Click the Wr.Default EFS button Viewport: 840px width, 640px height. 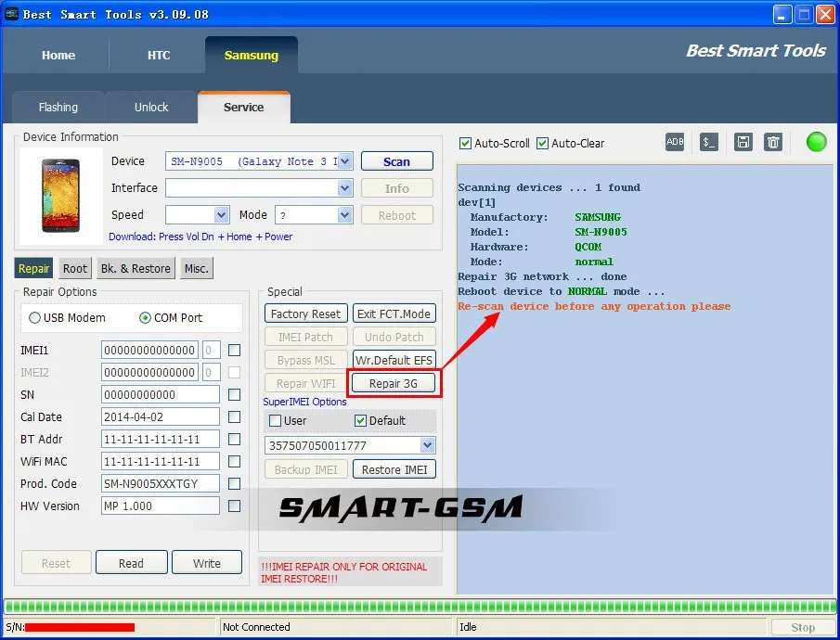click(394, 360)
